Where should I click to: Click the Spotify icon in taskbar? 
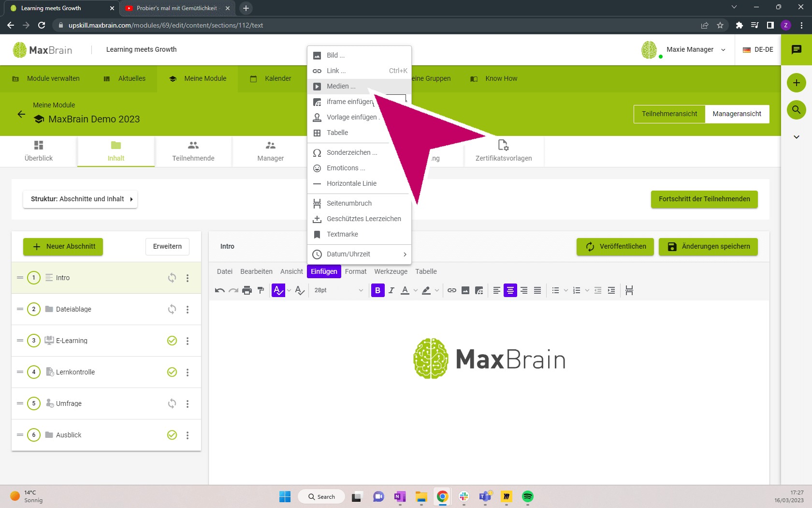click(528, 496)
